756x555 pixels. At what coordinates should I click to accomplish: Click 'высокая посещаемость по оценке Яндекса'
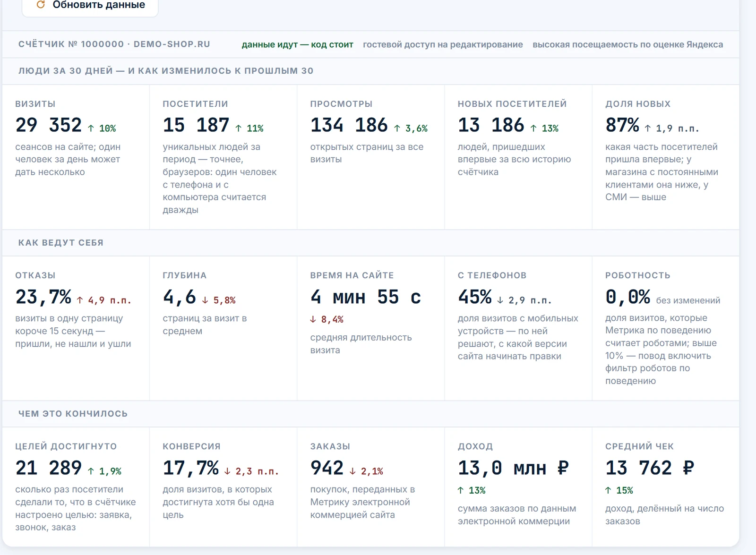tap(627, 44)
